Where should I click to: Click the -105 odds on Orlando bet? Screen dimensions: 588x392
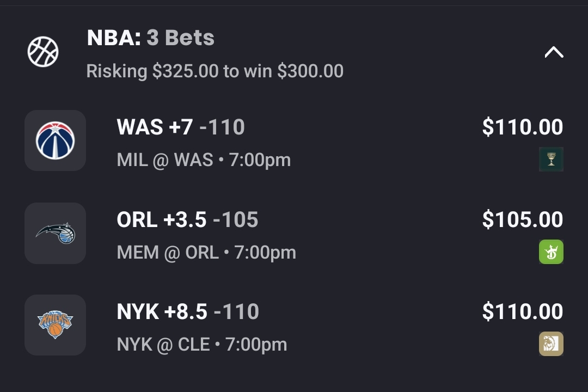pyautogui.click(x=235, y=220)
